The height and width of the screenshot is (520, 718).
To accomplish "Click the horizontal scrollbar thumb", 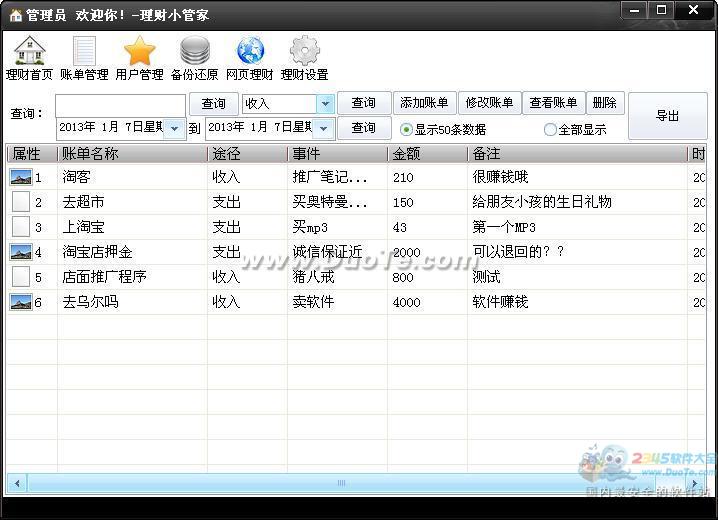I will tap(340, 483).
